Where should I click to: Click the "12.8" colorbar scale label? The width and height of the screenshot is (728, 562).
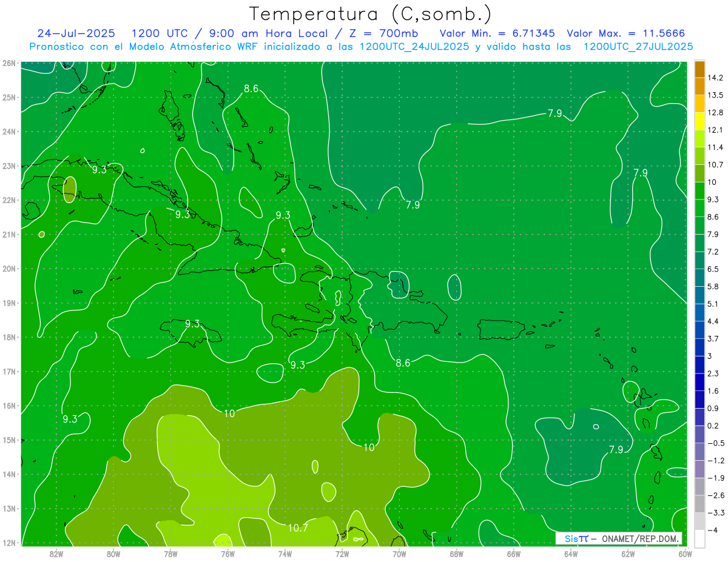(x=716, y=113)
